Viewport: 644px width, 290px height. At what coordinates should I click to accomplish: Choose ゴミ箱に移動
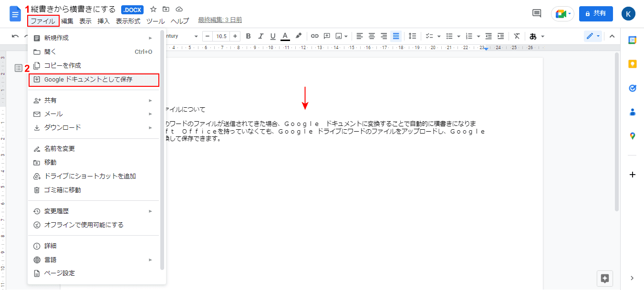click(x=97, y=190)
